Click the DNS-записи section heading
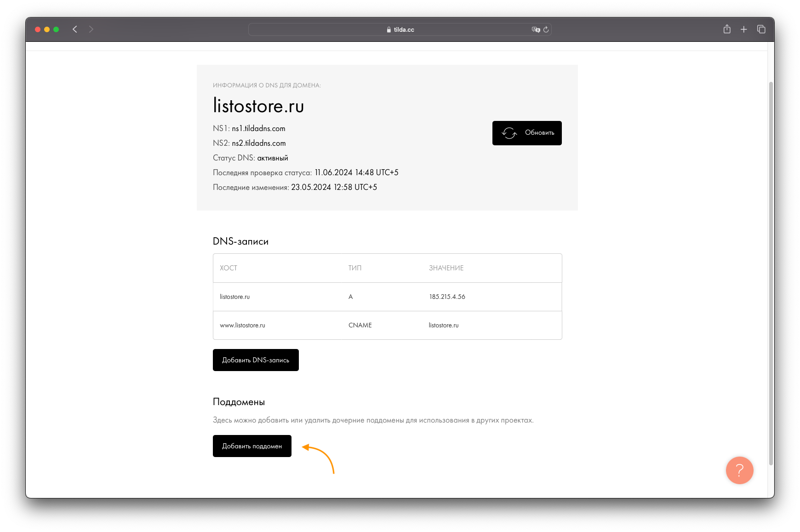The width and height of the screenshot is (800, 532). click(240, 241)
